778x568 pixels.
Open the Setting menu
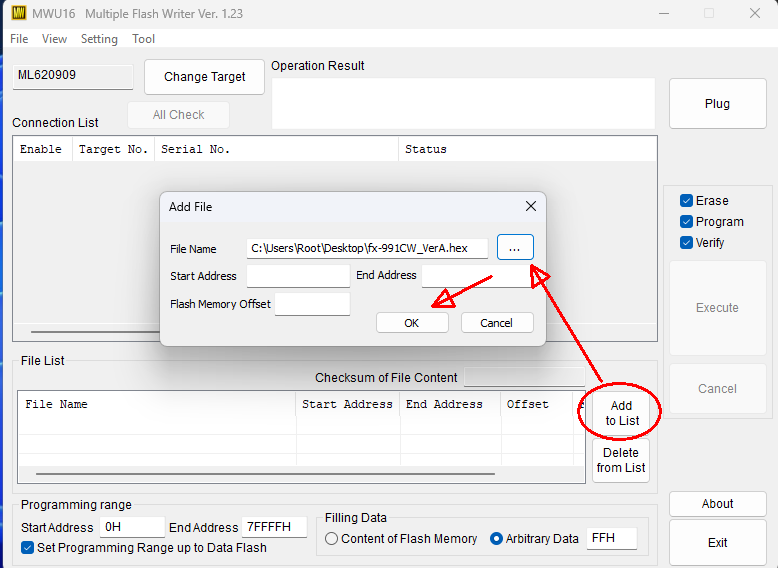pyautogui.click(x=99, y=39)
